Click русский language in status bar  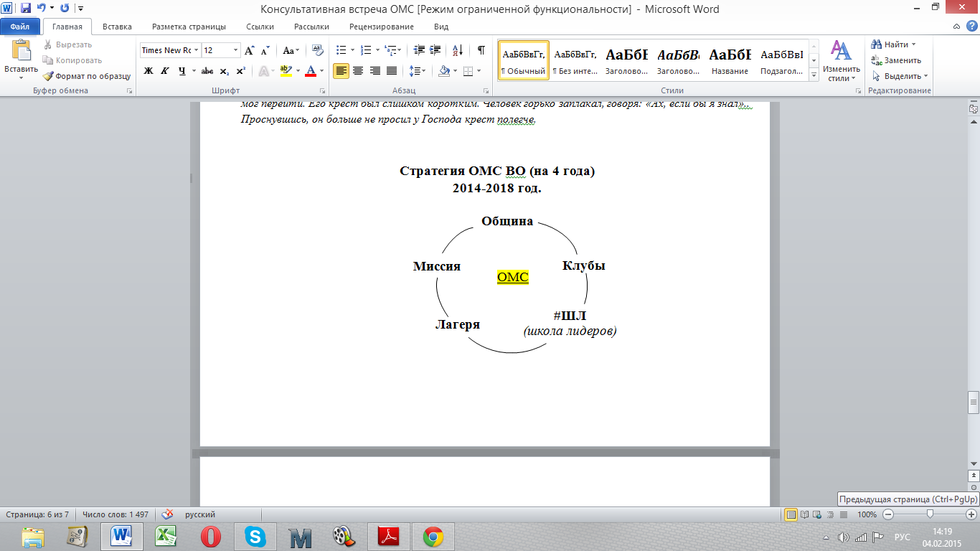click(x=200, y=514)
